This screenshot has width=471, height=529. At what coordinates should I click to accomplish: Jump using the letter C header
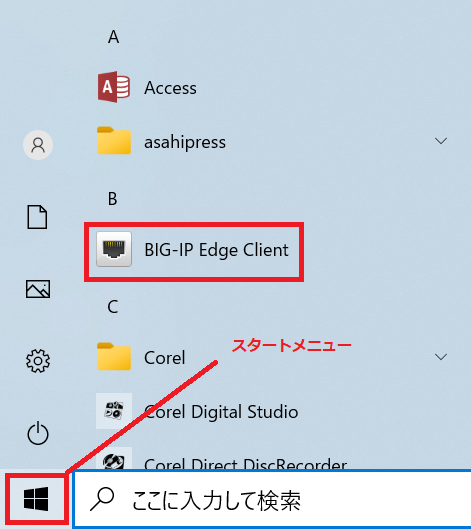[113, 307]
